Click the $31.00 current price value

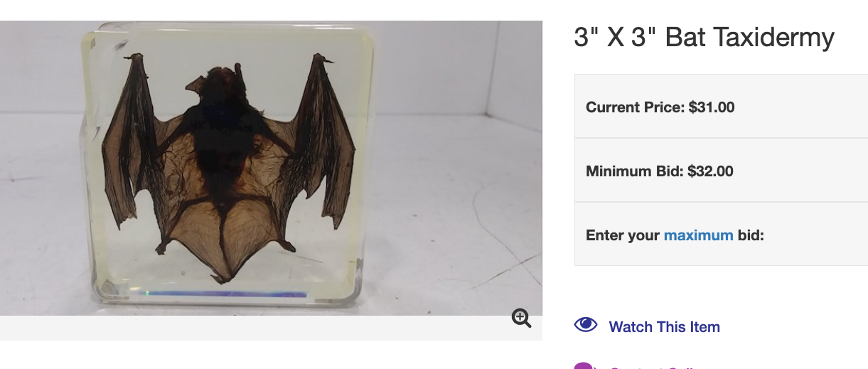point(712,107)
